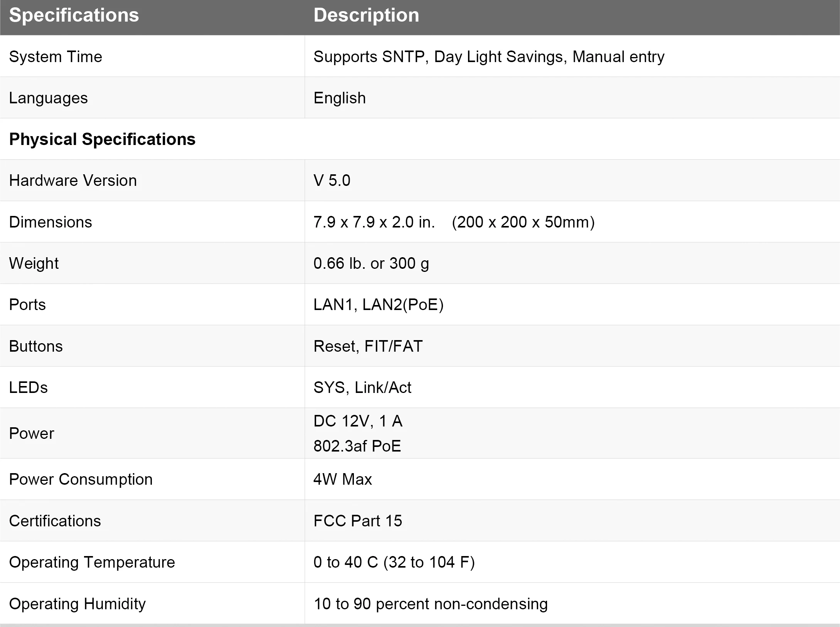Click the 4W Max power consumption value

tap(342, 479)
